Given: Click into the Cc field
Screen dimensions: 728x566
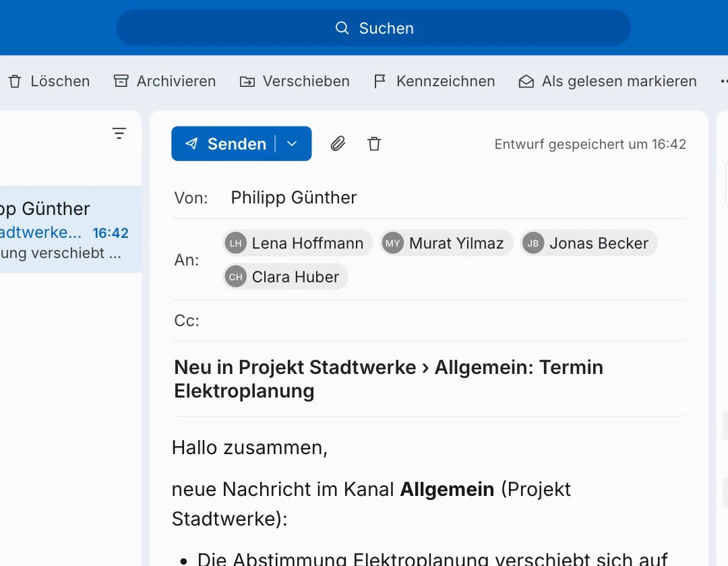Looking at the screenshot, I should click(x=429, y=321).
